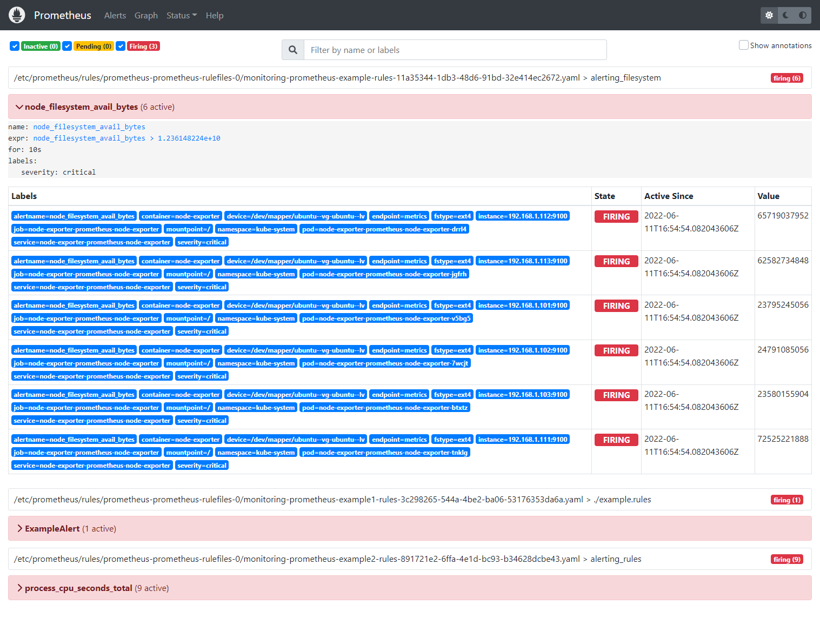Click the Prometheus flame logo
The width and height of the screenshot is (820, 644).
tap(17, 15)
